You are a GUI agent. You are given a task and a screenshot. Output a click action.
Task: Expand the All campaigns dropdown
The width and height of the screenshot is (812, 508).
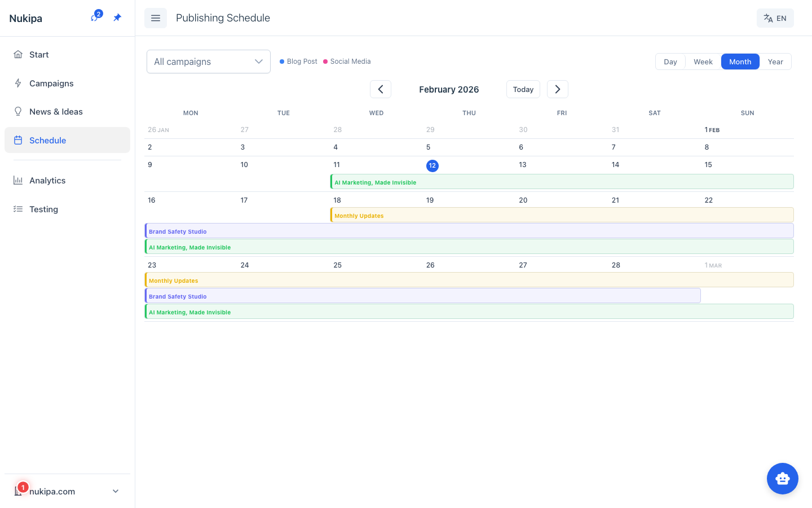(x=209, y=62)
